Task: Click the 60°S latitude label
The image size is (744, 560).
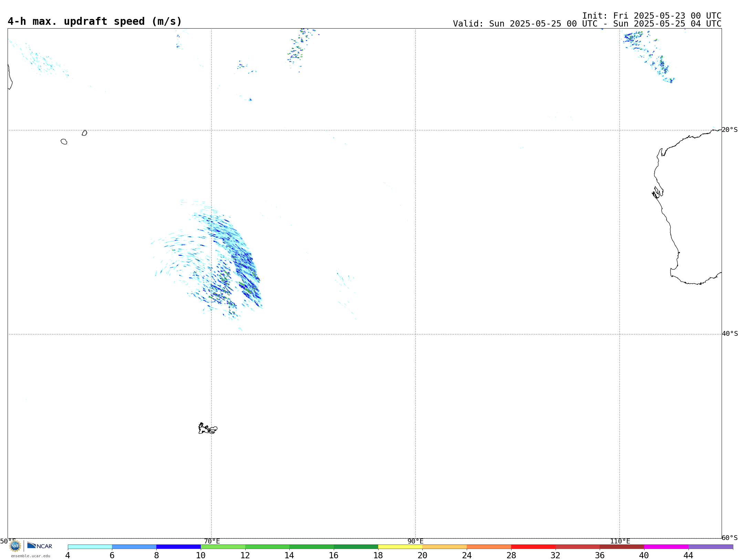Action: tap(730, 538)
